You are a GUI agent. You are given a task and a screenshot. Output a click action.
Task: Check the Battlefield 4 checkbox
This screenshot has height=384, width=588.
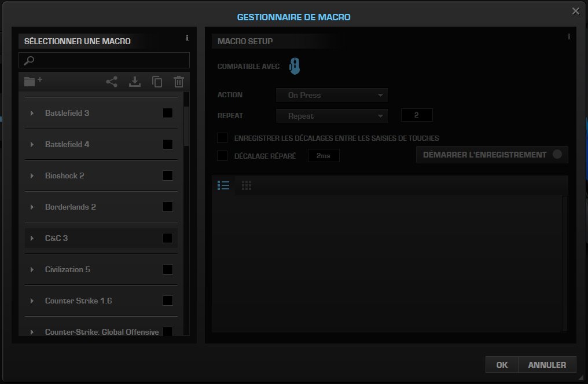167,144
